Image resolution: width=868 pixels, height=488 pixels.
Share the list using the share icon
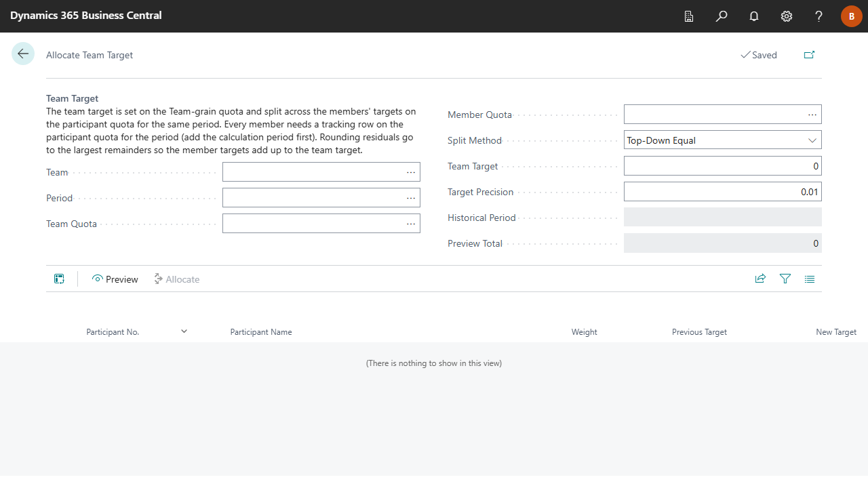(760, 279)
